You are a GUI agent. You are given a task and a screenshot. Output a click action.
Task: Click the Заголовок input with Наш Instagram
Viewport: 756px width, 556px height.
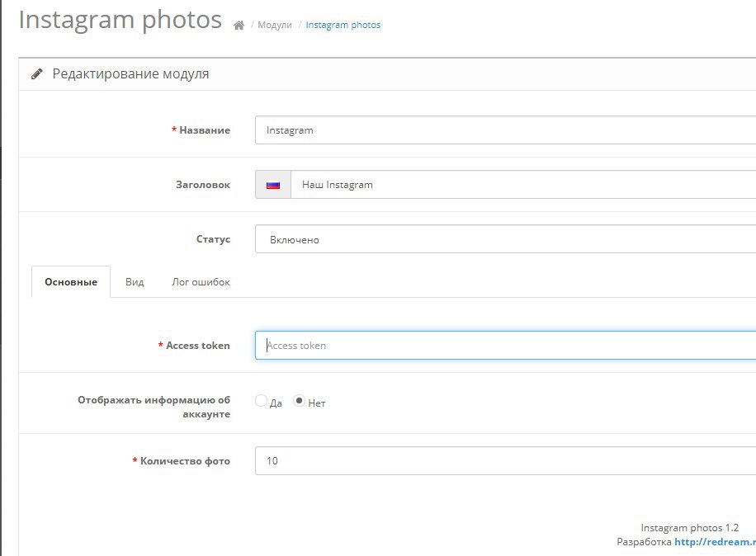click(523, 185)
